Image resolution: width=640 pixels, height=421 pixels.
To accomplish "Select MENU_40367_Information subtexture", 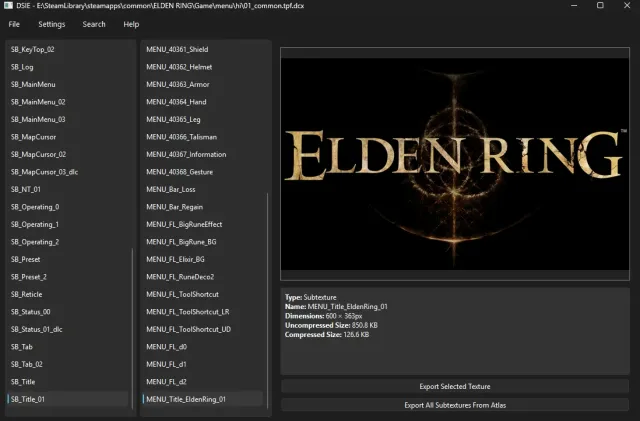I will tap(202, 154).
